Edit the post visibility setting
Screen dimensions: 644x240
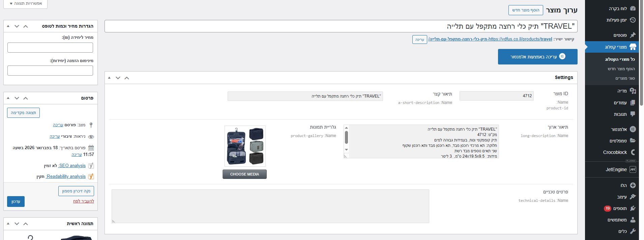[55, 136]
